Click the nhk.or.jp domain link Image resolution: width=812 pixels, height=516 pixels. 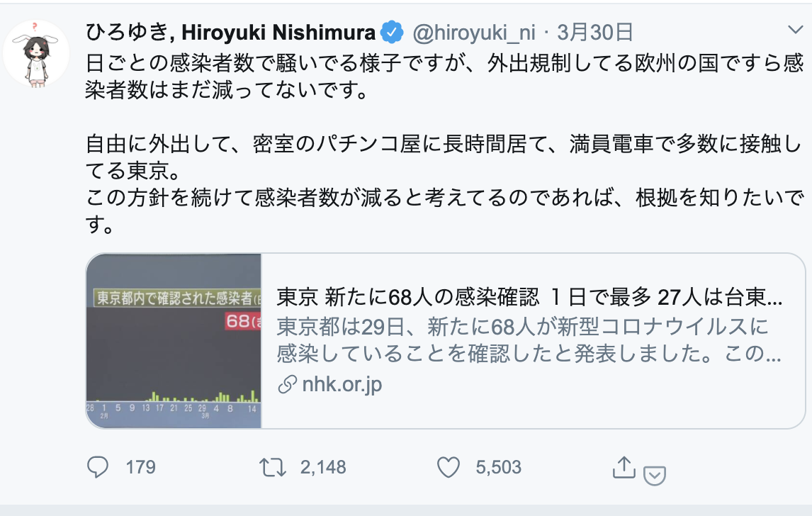[342, 384]
